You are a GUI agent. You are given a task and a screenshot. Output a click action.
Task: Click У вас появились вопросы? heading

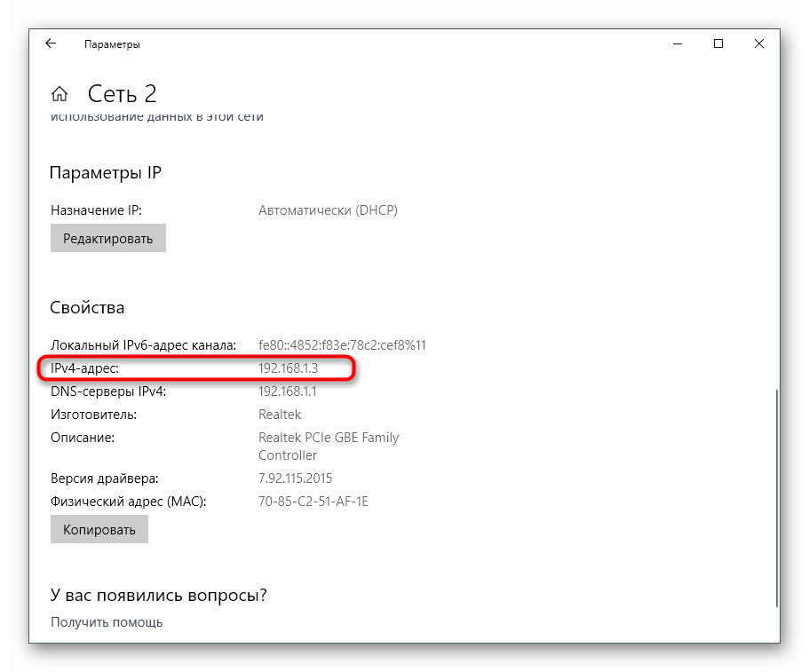click(x=159, y=595)
